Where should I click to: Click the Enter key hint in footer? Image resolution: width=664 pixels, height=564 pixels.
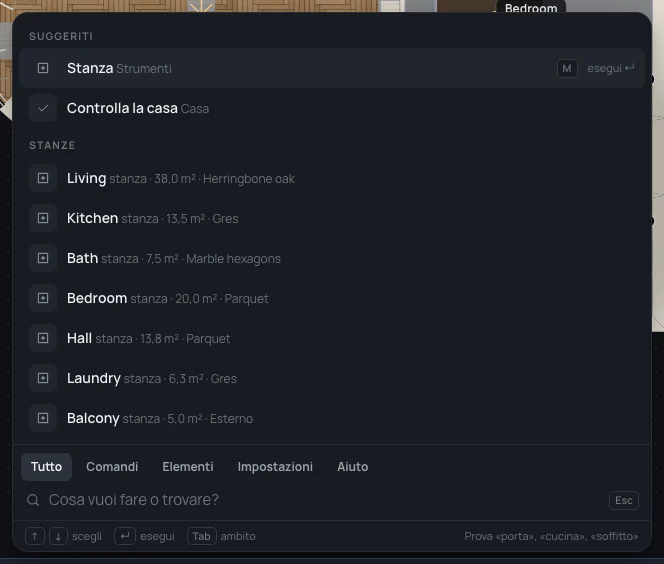[x=124, y=536]
